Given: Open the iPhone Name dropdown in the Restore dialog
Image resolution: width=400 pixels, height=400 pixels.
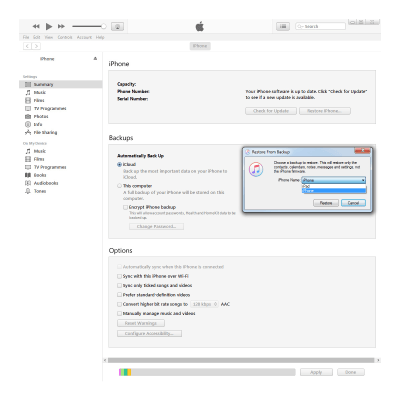Looking at the screenshot, I should pos(333,180).
